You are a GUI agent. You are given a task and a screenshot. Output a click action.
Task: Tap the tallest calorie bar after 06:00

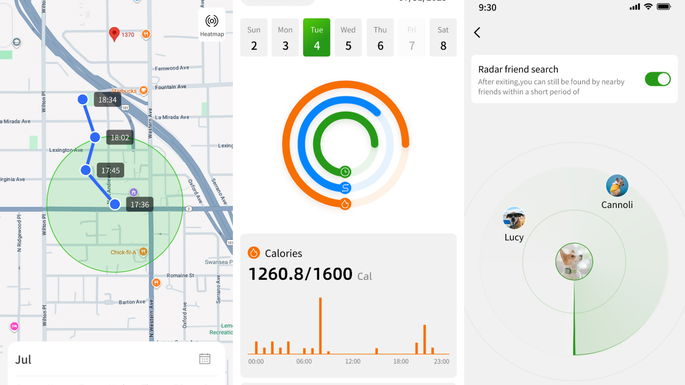320,326
